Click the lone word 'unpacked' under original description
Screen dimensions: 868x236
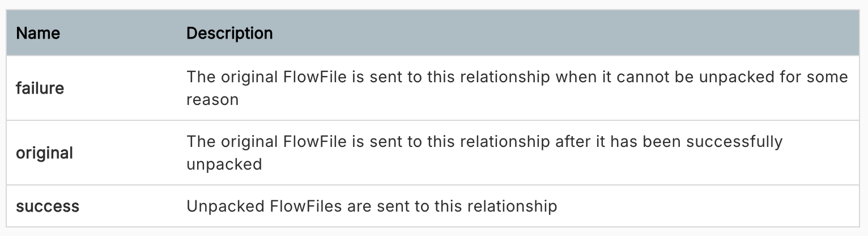[224, 165]
